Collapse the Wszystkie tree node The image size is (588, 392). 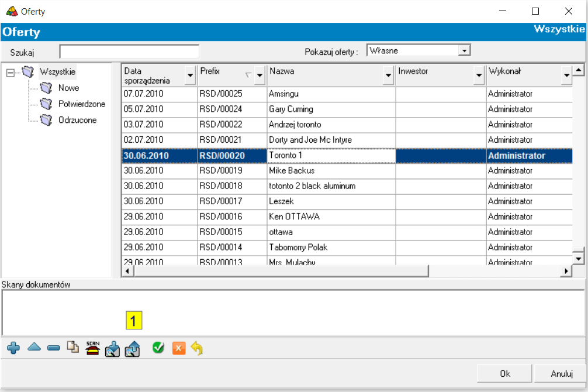tap(10, 73)
